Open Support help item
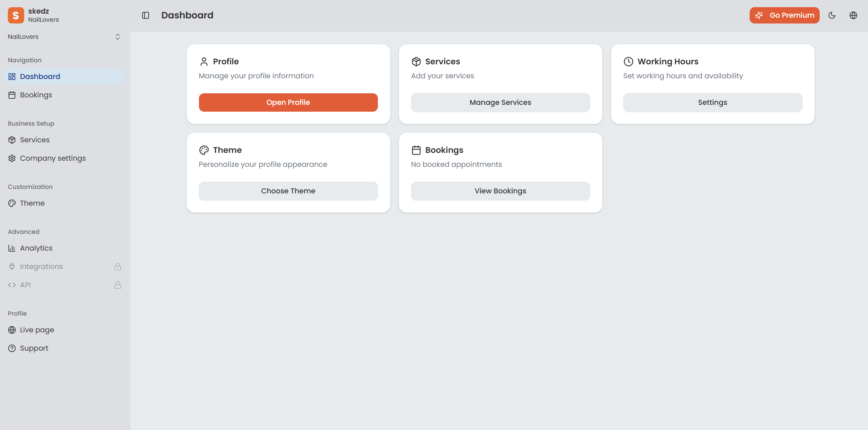The width and height of the screenshot is (868, 430). point(34,348)
